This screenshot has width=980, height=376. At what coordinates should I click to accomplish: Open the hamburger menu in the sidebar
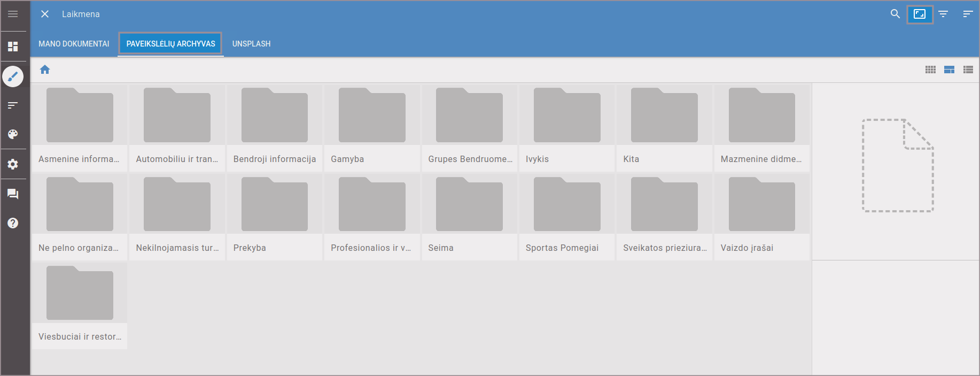[x=13, y=14]
